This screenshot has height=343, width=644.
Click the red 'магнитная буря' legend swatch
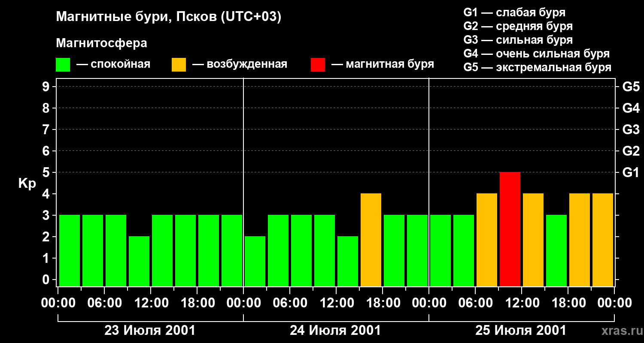(x=318, y=65)
